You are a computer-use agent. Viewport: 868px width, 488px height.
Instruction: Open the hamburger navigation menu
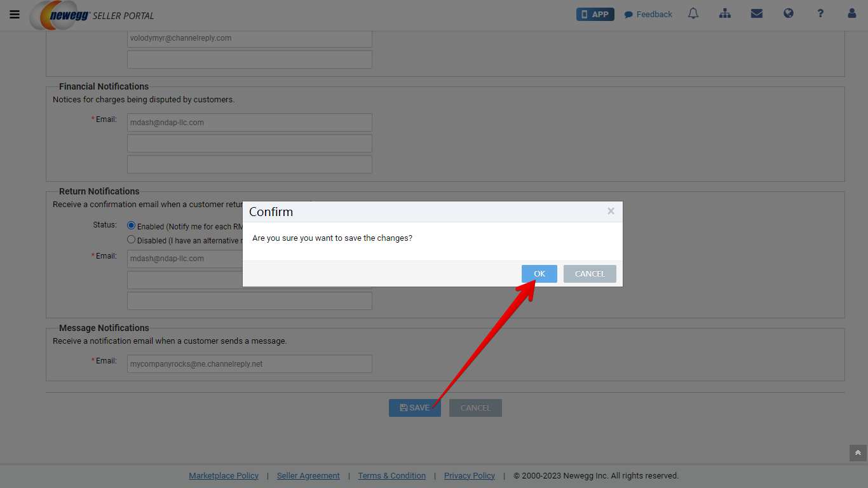tap(15, 15)
